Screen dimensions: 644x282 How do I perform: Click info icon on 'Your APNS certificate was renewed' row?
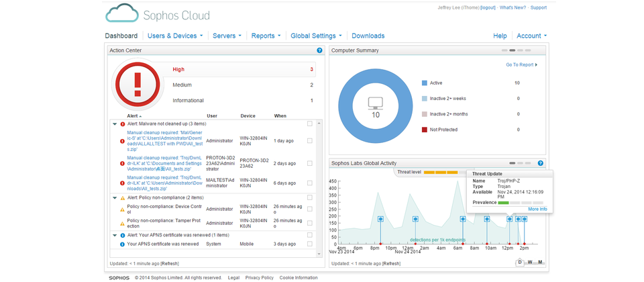coord(122,244)
